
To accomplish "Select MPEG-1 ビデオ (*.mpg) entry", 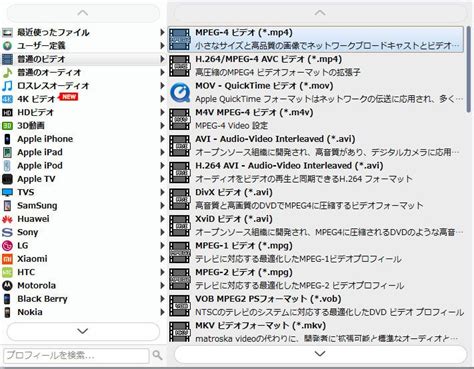I will point(316,253).
